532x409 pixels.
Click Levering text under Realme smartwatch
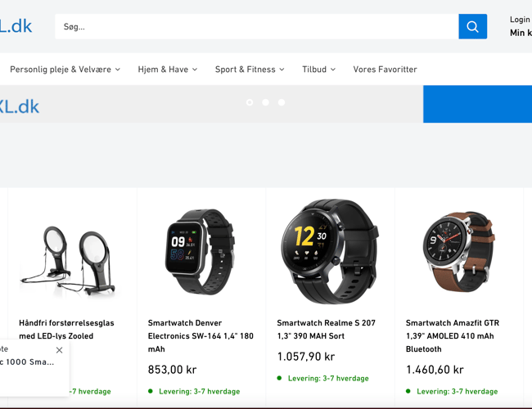(328, 378)
